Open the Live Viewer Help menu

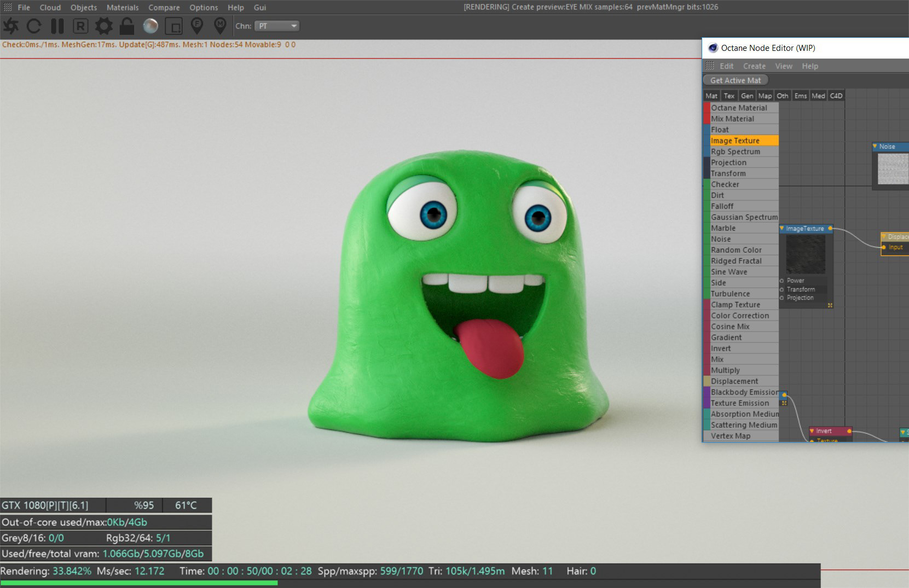coord(236,8)
